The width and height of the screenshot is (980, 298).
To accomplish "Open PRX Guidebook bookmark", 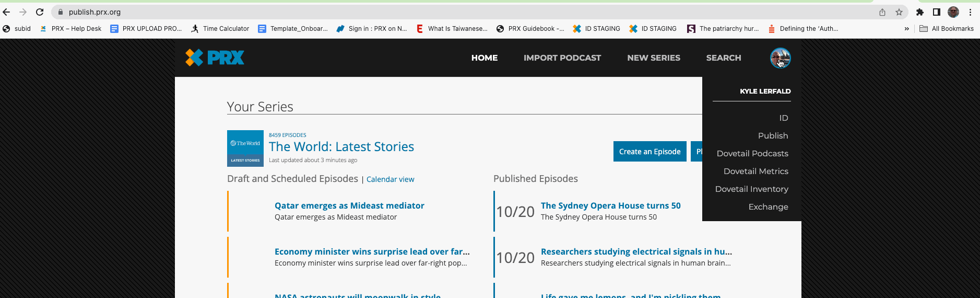I will click(x=530, y=29).
